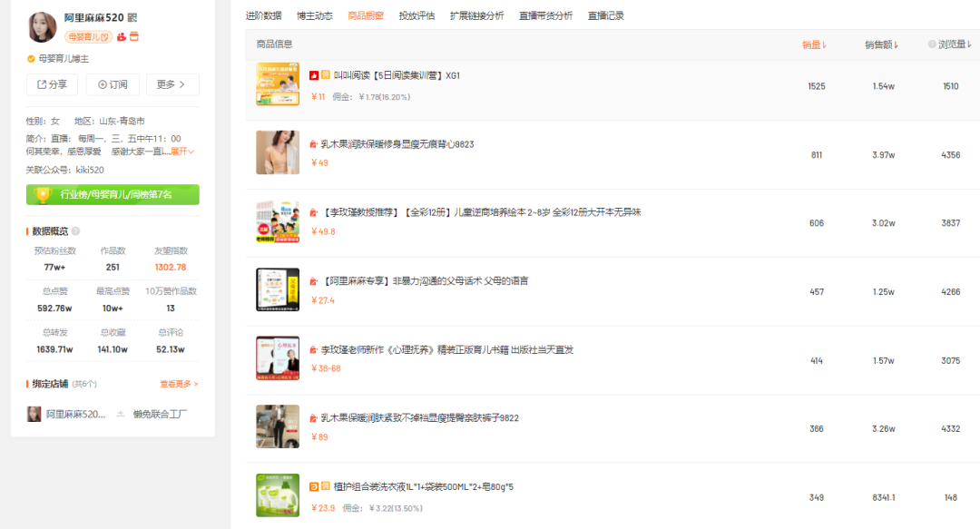Switch to the 博主动态 tab
Screen dimensions: 980x529
(314, 15)
